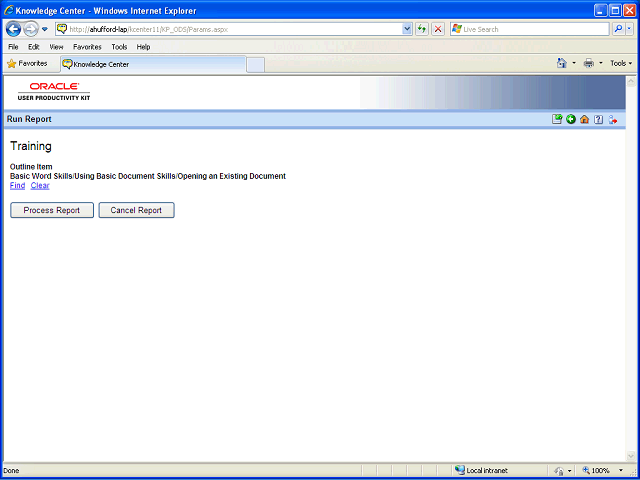Click the Done status bar text

11,471
